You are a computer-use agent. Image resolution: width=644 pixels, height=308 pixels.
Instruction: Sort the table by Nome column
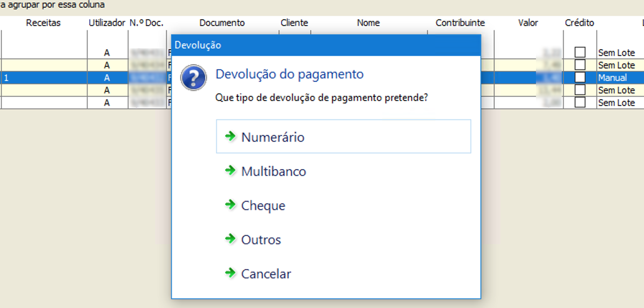click(x=368, y=23)
